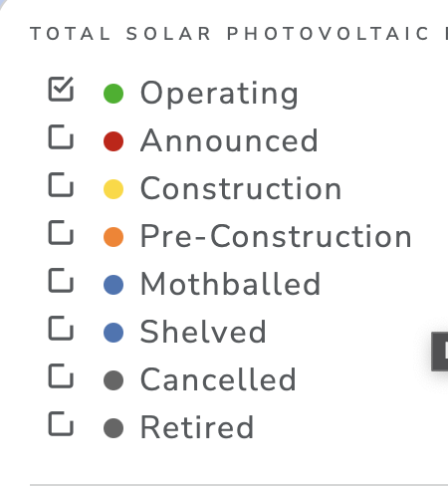448x488 pixels.
Task: Click the Total Solar Photovoltaic heading
Action: (x=239, y=34)
